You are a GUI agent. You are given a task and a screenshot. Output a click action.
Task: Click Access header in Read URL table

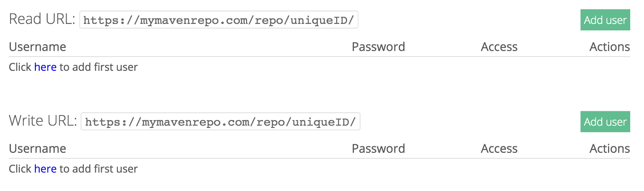pos(499,46)
